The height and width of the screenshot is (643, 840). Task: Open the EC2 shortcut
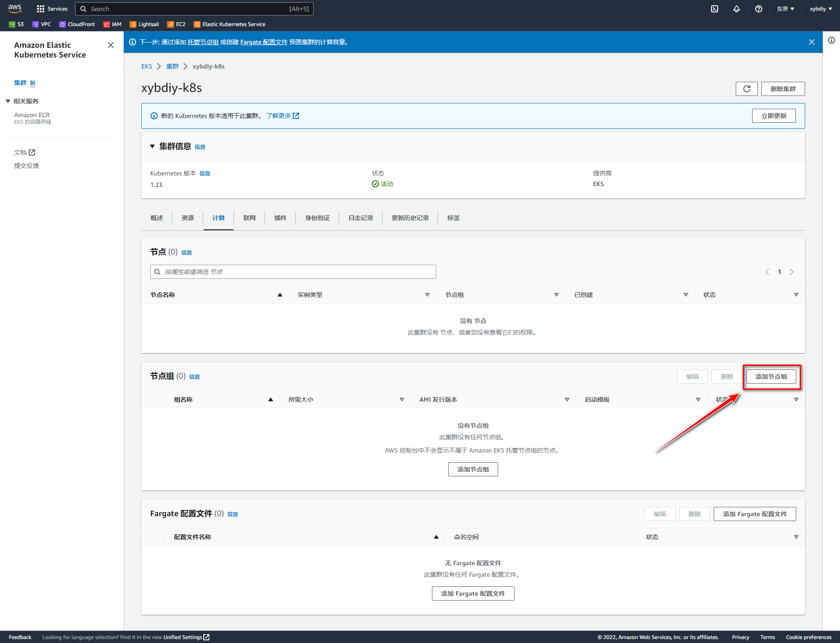[x=176, y=24]
